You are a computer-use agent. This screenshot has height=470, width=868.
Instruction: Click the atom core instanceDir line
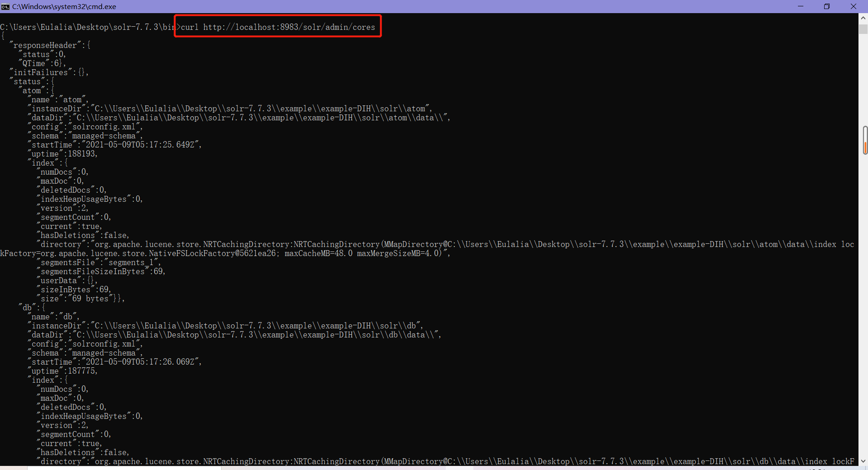[230, 109]
